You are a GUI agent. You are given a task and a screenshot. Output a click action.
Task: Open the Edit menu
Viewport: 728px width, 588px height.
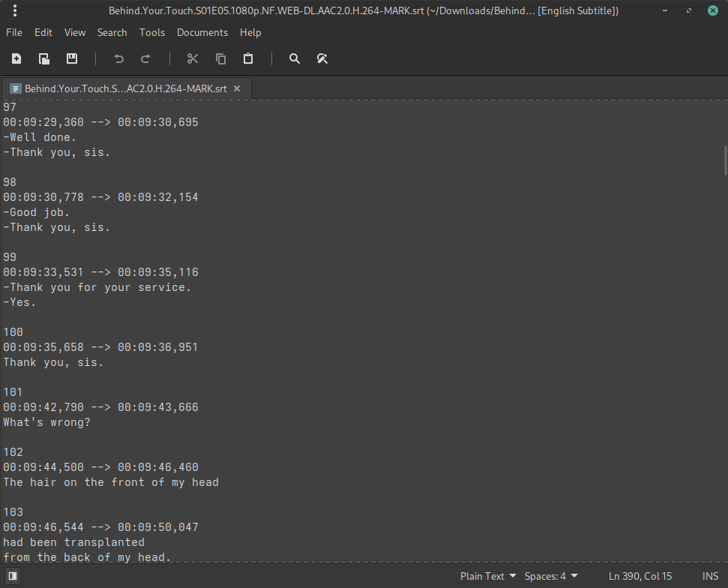(43, 32)
